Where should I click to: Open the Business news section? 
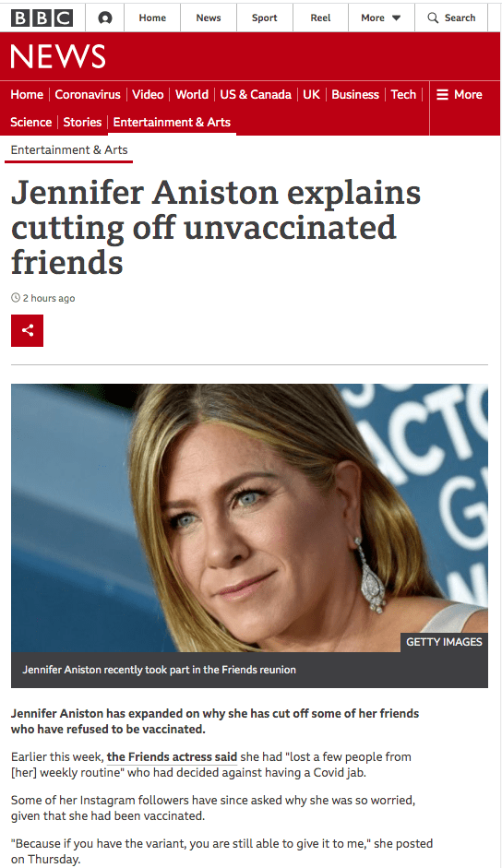pos(355,95)
